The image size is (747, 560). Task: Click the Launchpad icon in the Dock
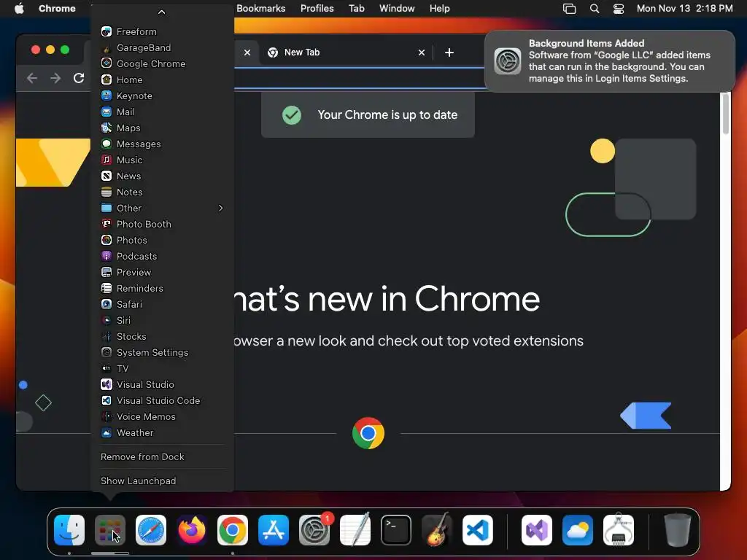click(110, 529)
